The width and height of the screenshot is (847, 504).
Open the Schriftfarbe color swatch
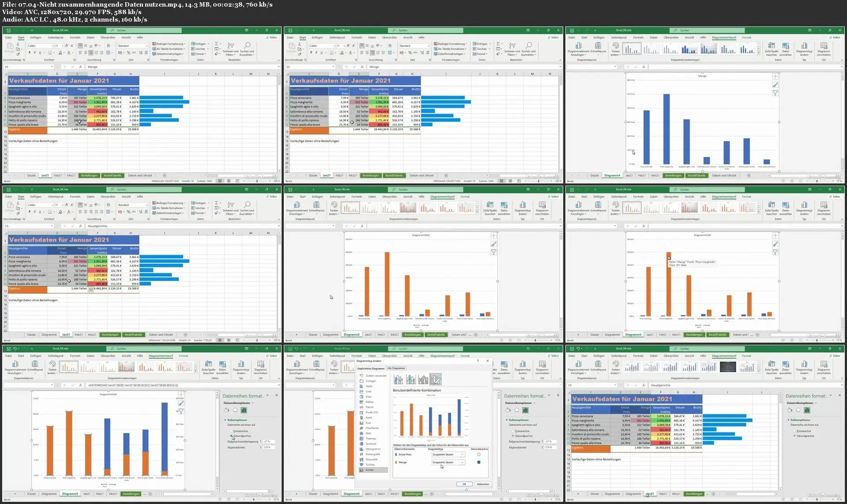pyautogui.click(x=69, y=52)
